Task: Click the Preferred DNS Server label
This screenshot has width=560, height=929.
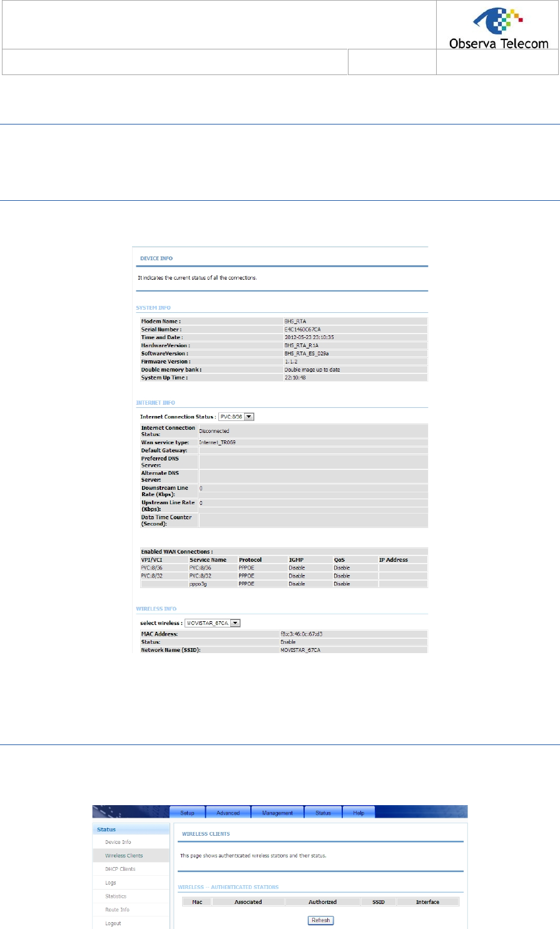Action: pos(160,462)
